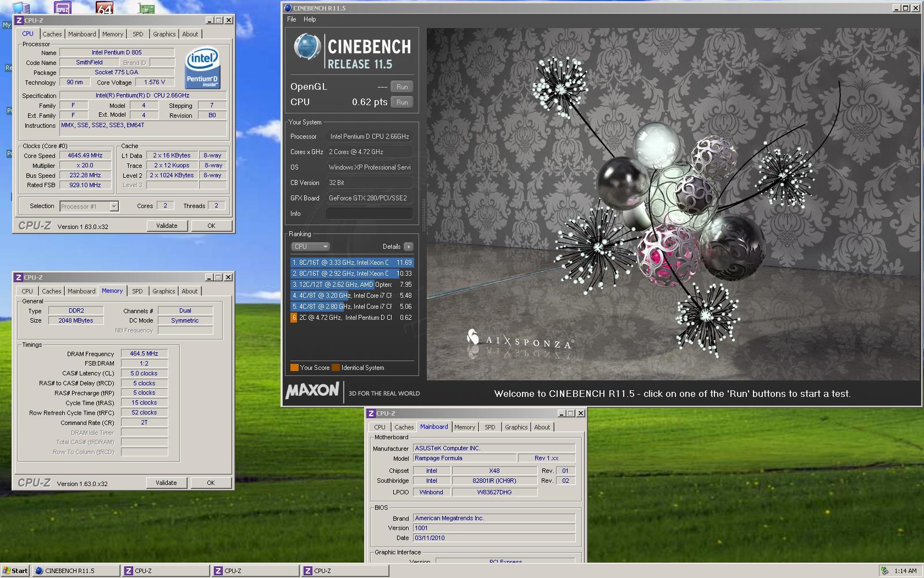The width and height of the screenshot is (924, 578).
Task: Open the File menu in Cinebench
Action: point(291,19)
